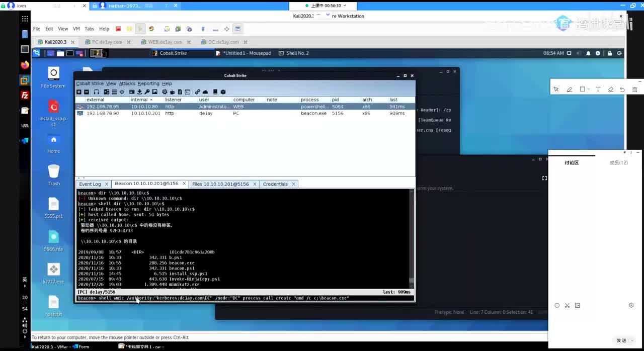The height and width of the screenshot is (351, 644).
Task: Select the pen tool in the annotation toolbar
Action: (569, 90)
